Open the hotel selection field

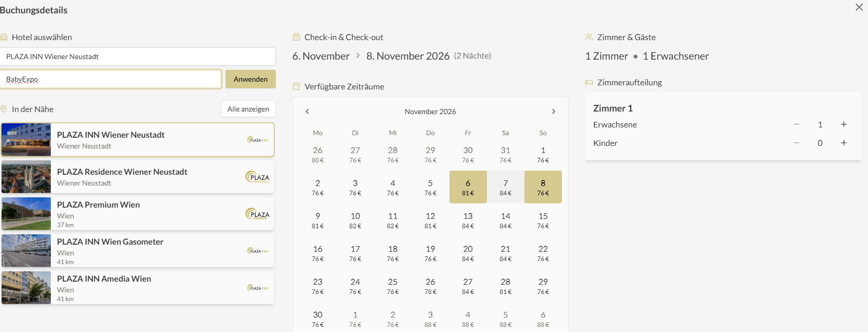coord(138,57)
